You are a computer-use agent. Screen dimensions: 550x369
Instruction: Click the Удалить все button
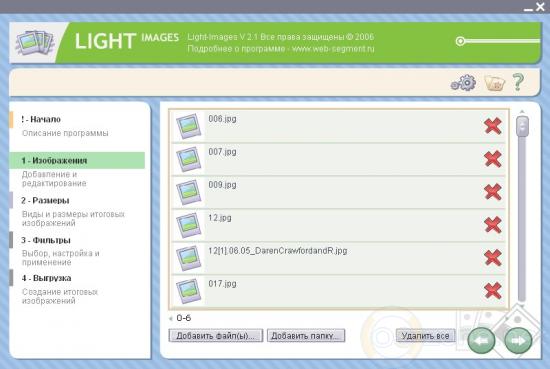pos(425,335)
